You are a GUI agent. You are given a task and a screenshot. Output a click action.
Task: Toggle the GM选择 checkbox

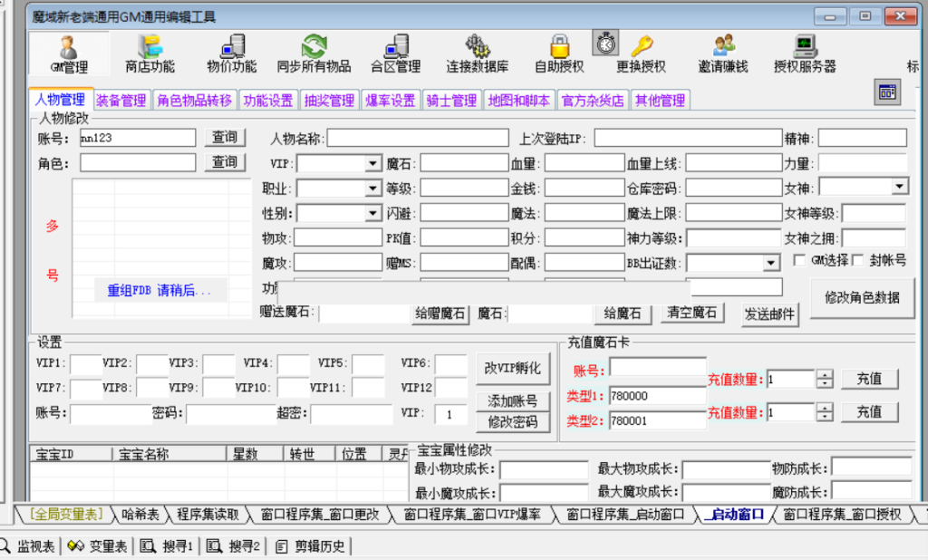coord(799,260)
